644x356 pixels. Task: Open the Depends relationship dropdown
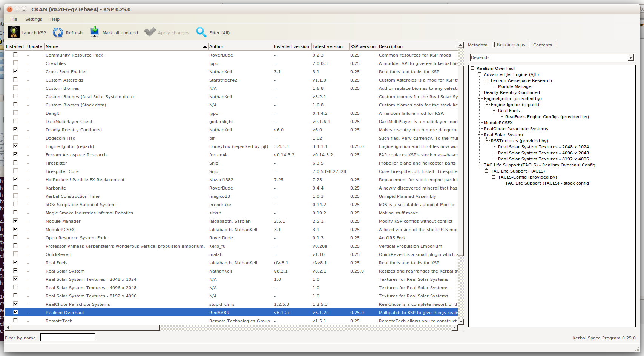pyautogui.click(x=630, y=57)
